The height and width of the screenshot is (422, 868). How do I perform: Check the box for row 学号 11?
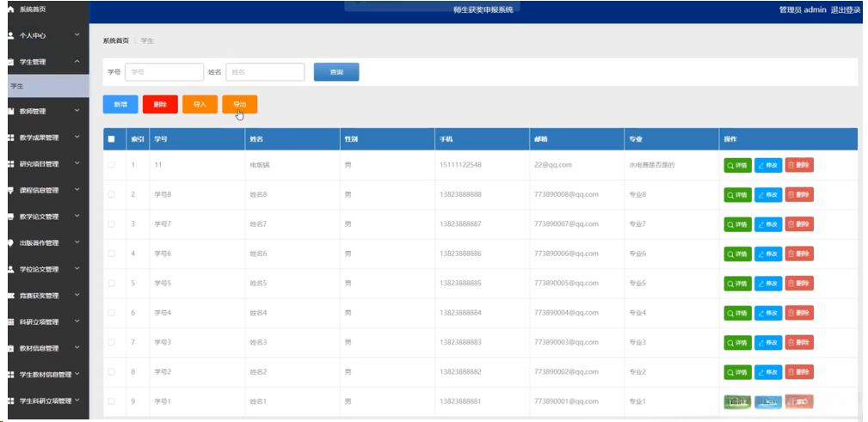(112, 165)
